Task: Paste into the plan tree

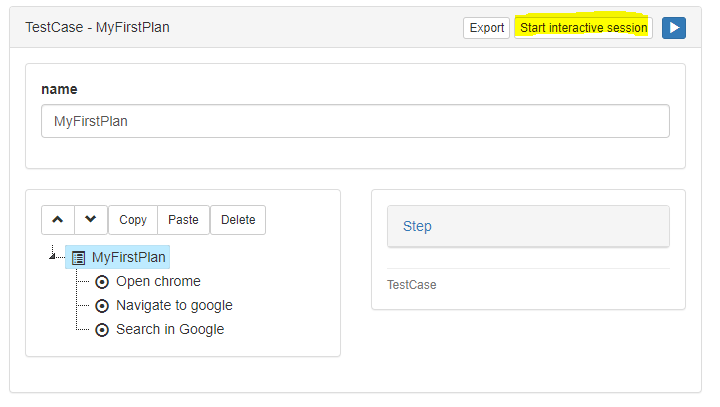Action: [183, 220]
